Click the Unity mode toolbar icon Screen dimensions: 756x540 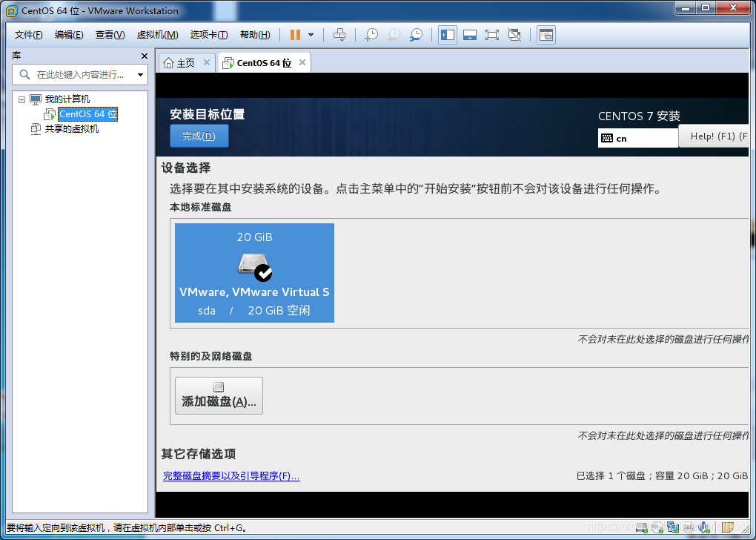click(514, 35)
